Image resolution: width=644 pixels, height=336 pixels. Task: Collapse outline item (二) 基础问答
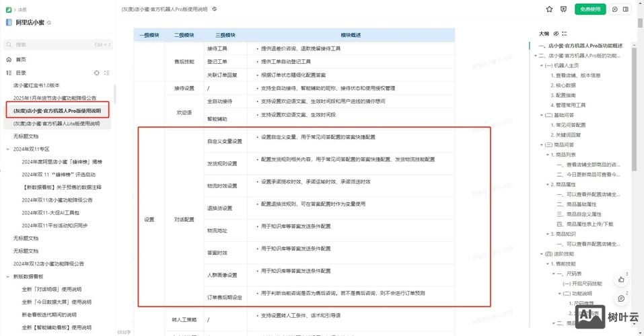click(x=541, y=116)
